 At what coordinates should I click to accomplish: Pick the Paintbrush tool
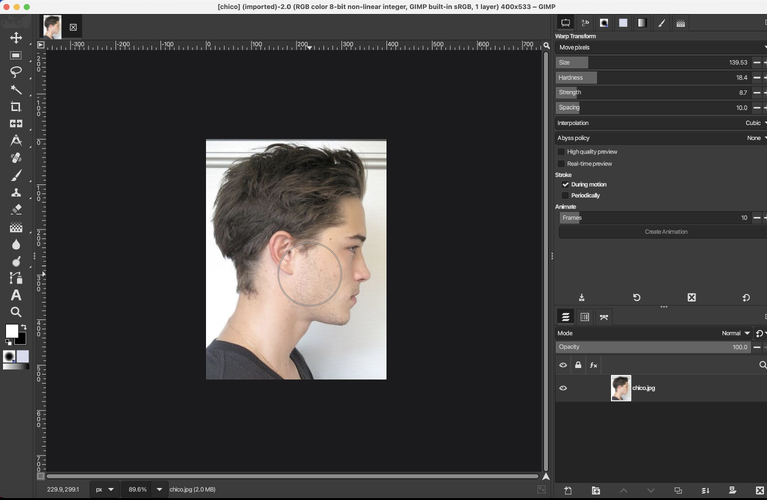[x=16, y=175]
